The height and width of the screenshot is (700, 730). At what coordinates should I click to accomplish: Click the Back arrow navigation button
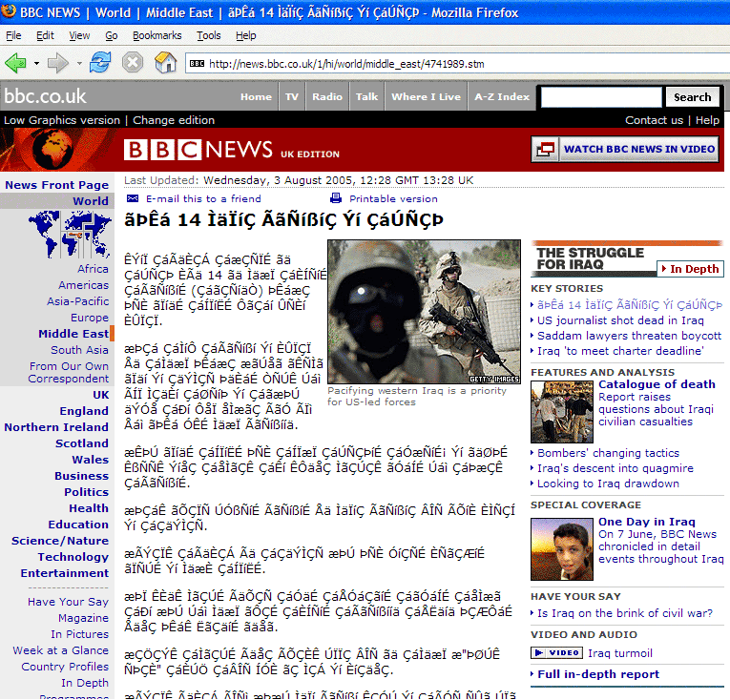point(16,63)
